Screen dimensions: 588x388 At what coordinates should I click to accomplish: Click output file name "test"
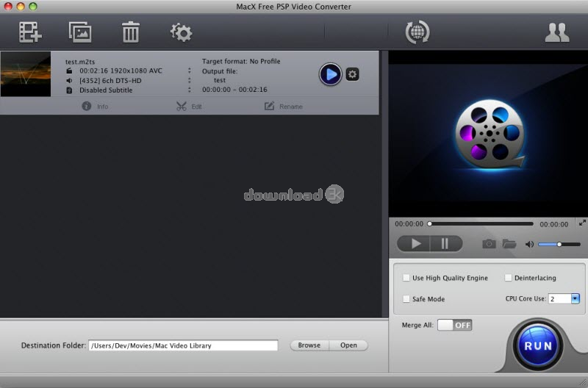(220, 80)
